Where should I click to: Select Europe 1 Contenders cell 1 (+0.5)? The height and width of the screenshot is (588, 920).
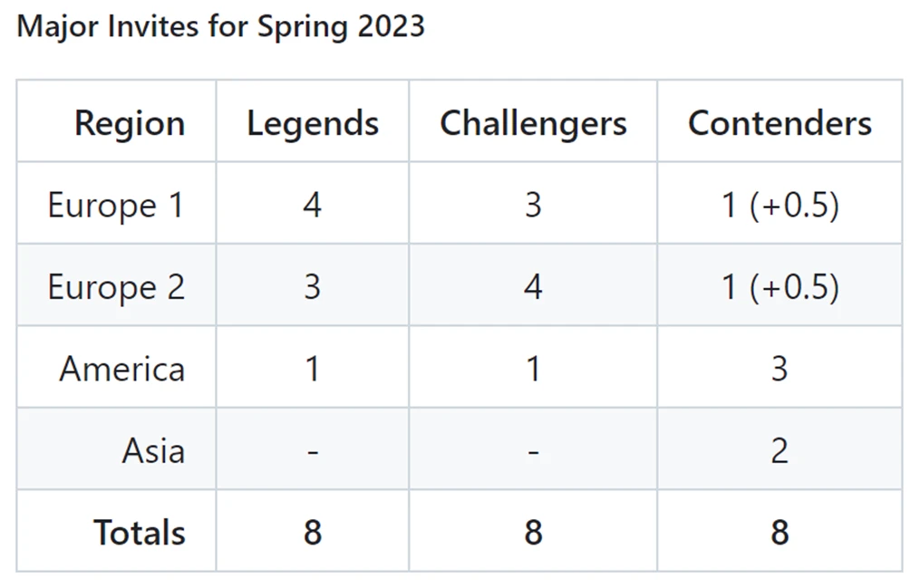780,205
